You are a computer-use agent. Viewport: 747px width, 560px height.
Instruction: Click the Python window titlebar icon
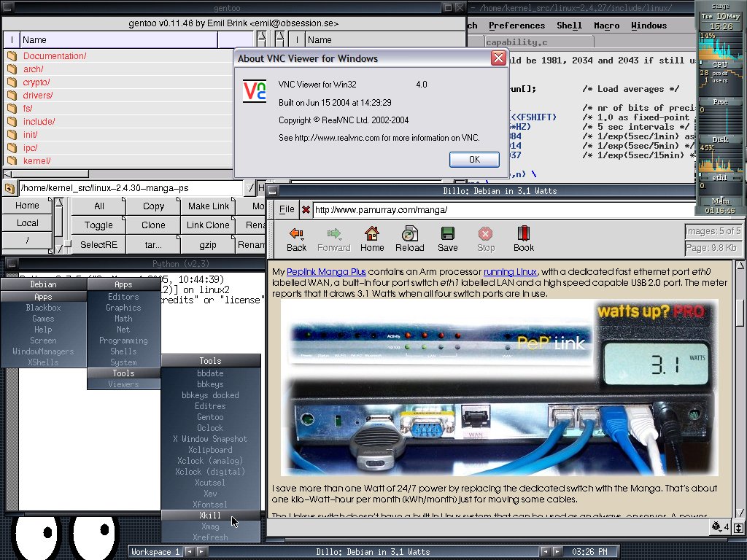[12, 264]
